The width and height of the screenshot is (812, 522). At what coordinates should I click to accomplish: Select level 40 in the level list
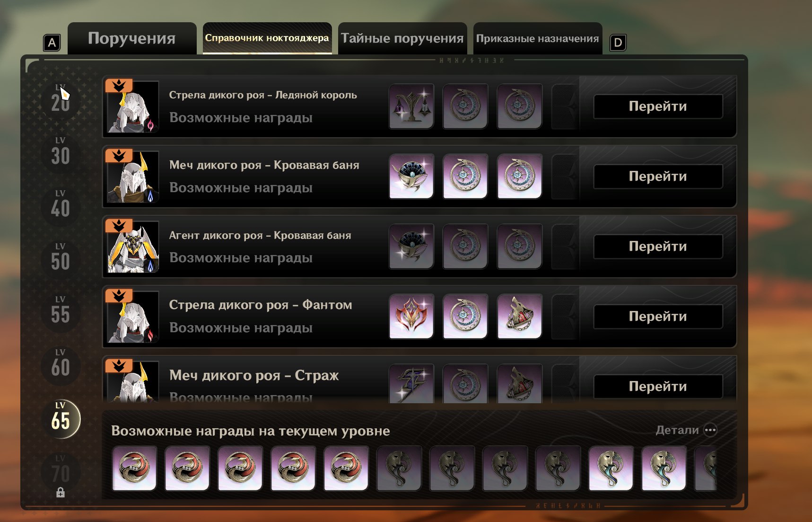point(61,204)
